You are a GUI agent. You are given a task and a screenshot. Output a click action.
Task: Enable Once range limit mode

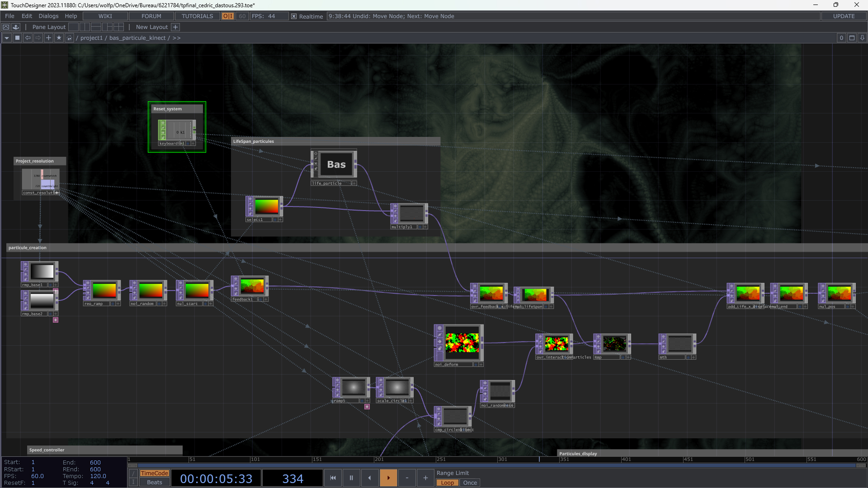pos(470,483)
